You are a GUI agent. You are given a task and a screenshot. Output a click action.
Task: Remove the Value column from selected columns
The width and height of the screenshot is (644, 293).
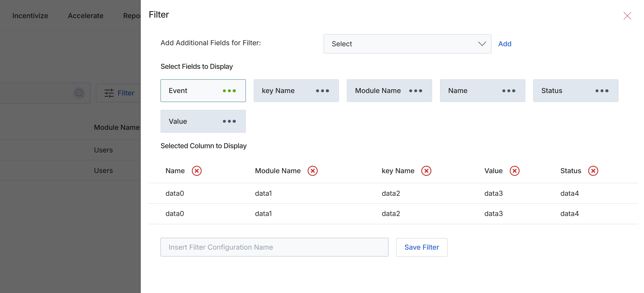coord(515,171)
